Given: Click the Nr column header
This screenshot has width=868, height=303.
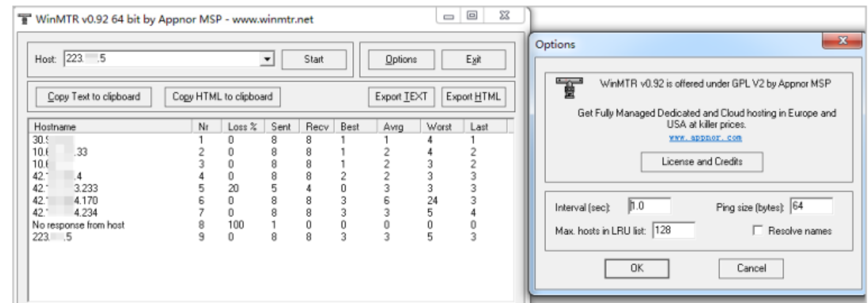Looking at the screenshot, I should 206,127.
